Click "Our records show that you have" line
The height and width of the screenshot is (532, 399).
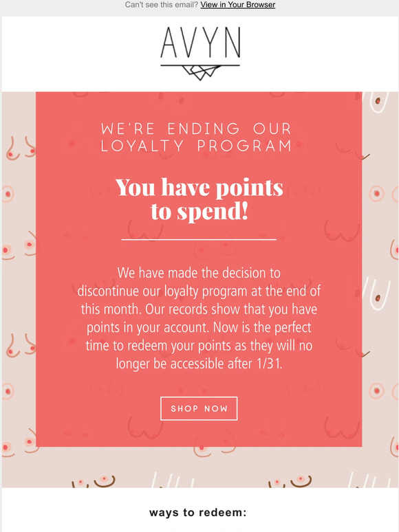point(231,309)
